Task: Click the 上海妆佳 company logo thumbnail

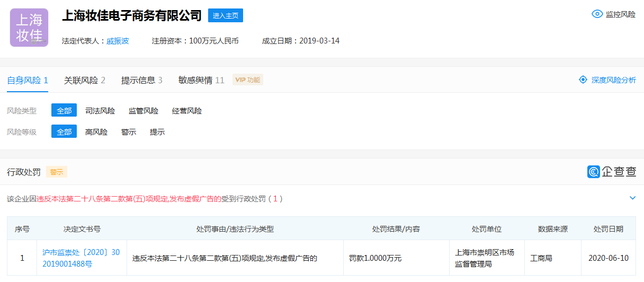Action: 29,28
